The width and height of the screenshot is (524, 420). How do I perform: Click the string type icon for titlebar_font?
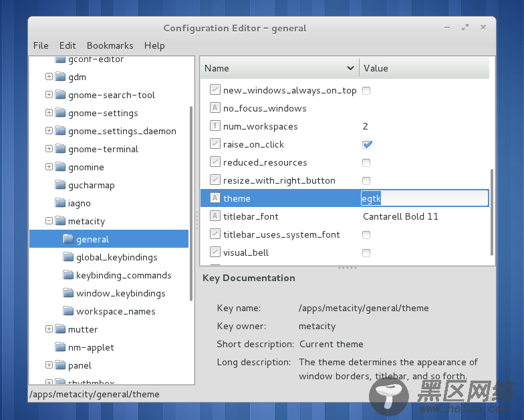pyautogui.click(x=215, y=216)
